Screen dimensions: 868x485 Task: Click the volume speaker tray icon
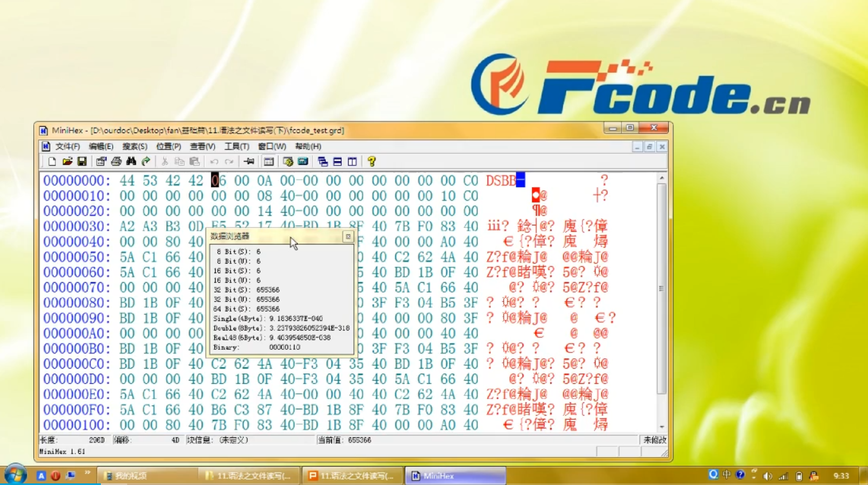(768, 476)
